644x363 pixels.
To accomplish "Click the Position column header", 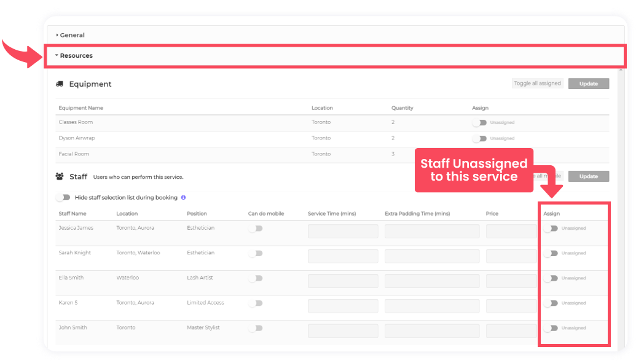I will (x=197, y=214).
